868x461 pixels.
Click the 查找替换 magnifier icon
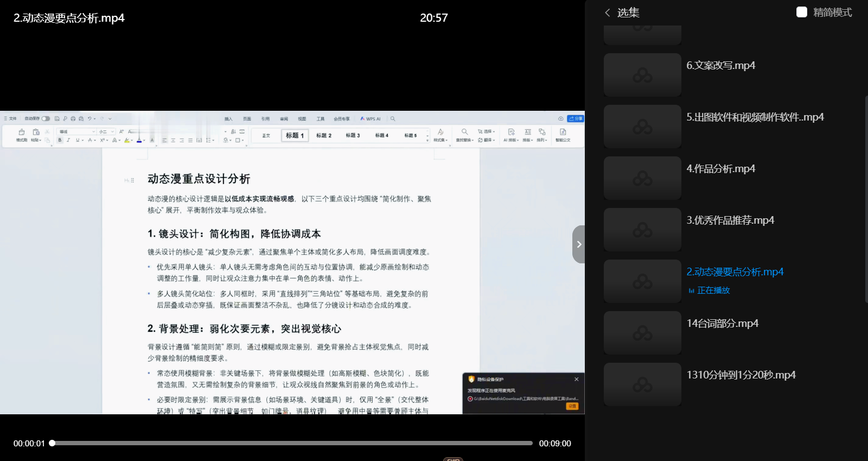coord(464,132)
